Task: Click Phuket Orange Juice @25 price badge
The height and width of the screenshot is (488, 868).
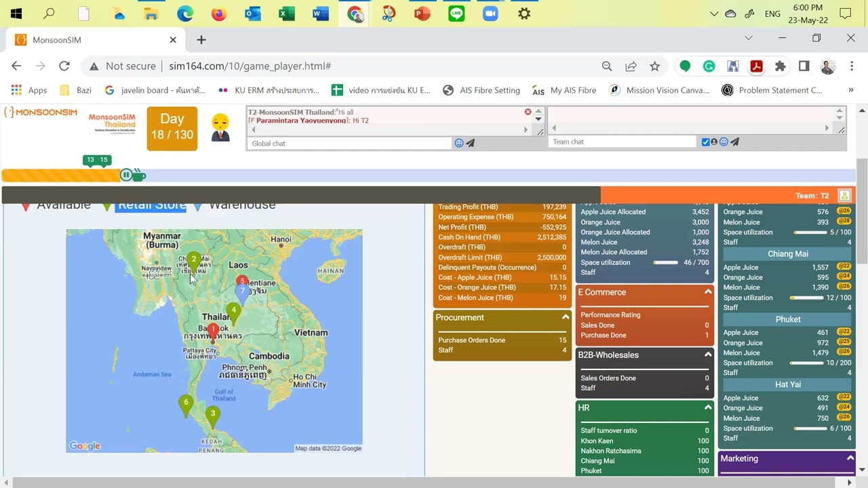Action: pyautogui.click(x=844, y=342)
